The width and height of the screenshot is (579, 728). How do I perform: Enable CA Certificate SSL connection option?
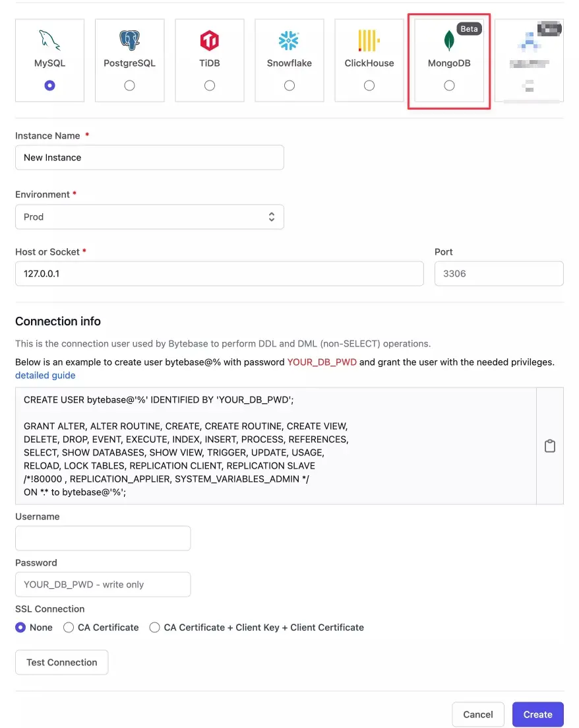coord(69,627)
